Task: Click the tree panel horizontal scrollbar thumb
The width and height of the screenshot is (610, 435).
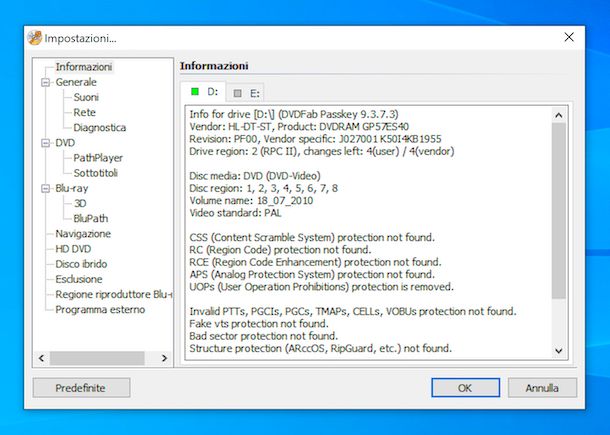Action: tap(97, 358)
